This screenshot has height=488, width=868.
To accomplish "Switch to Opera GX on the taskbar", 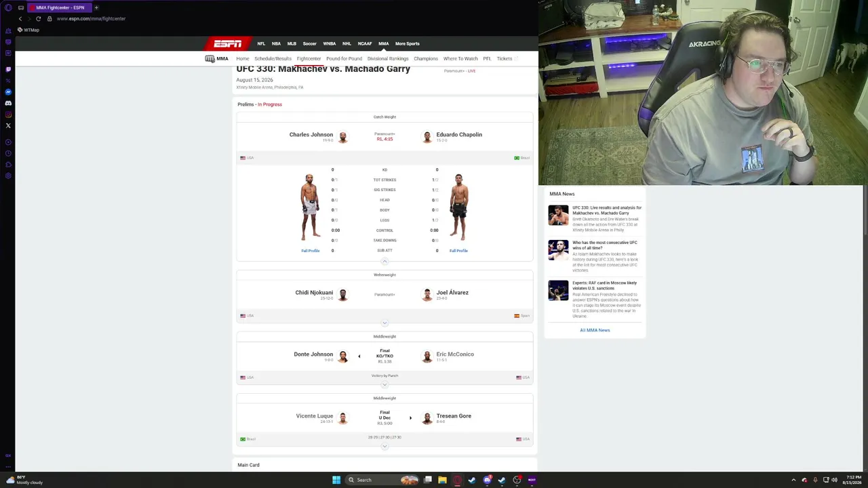I will 458,480.
